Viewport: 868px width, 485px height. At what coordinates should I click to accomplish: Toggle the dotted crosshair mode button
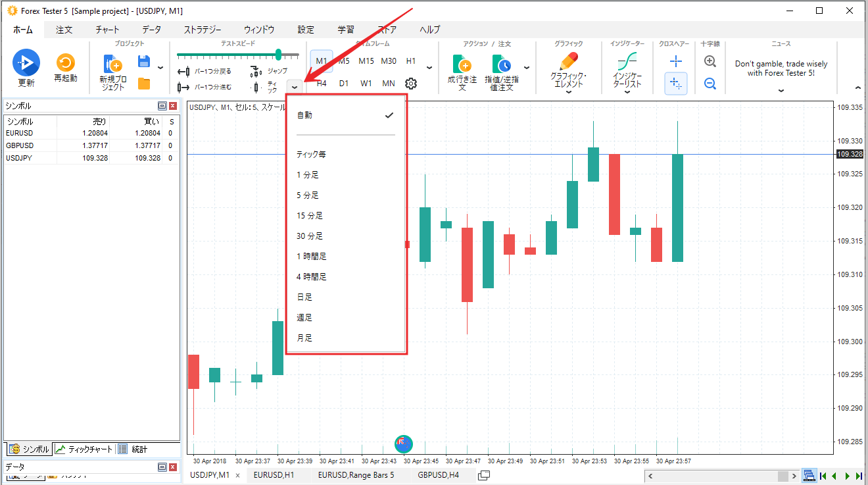[675, 84]
